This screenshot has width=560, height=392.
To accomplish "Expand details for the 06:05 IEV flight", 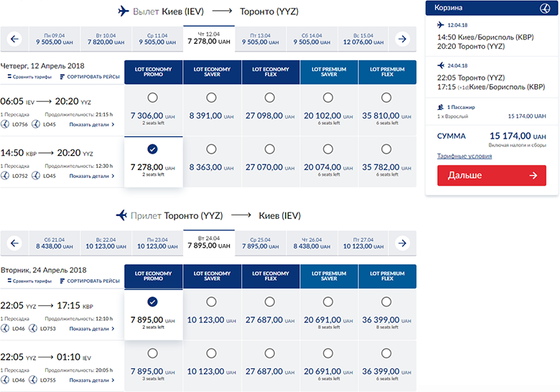I will point(92,124).
